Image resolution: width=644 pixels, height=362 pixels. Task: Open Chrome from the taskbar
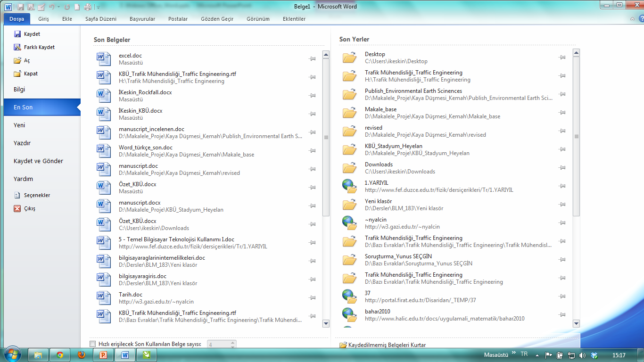[60, 355]
